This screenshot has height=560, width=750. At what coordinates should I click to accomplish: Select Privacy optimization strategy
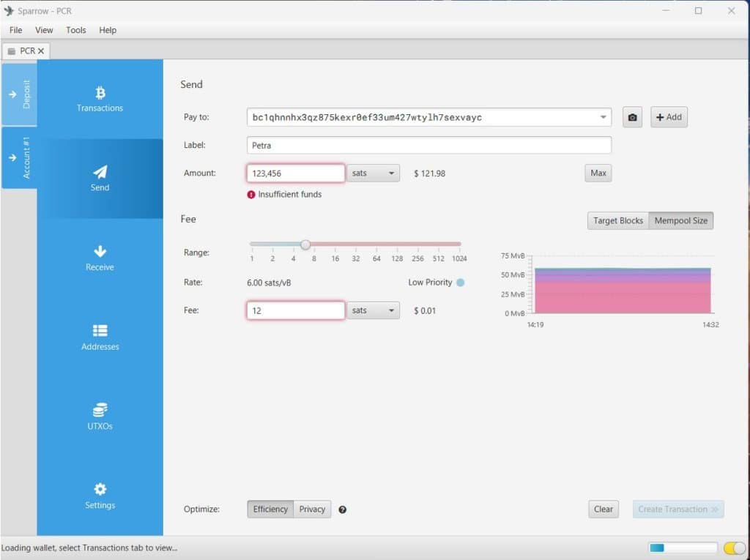[x=311, y=509]
